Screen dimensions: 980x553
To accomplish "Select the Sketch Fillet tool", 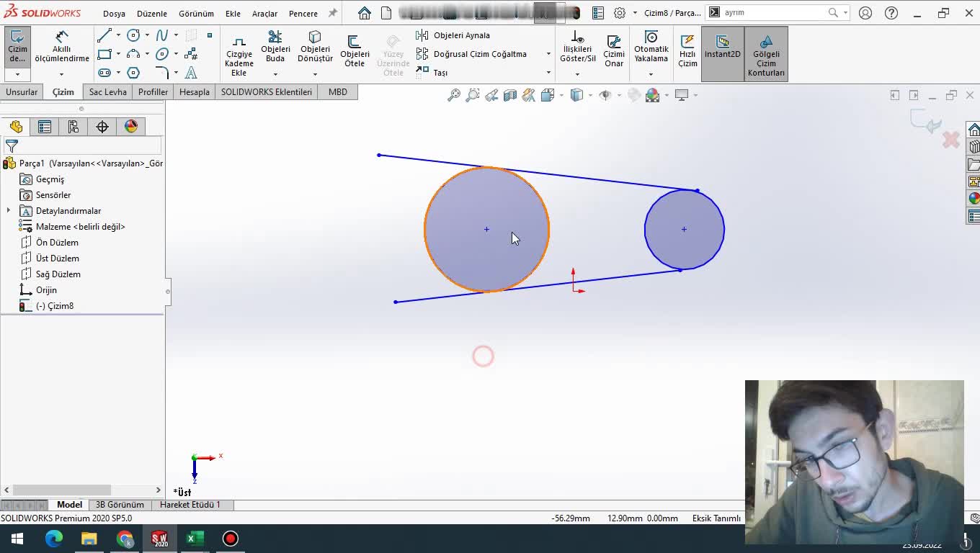I will [162, 73].
